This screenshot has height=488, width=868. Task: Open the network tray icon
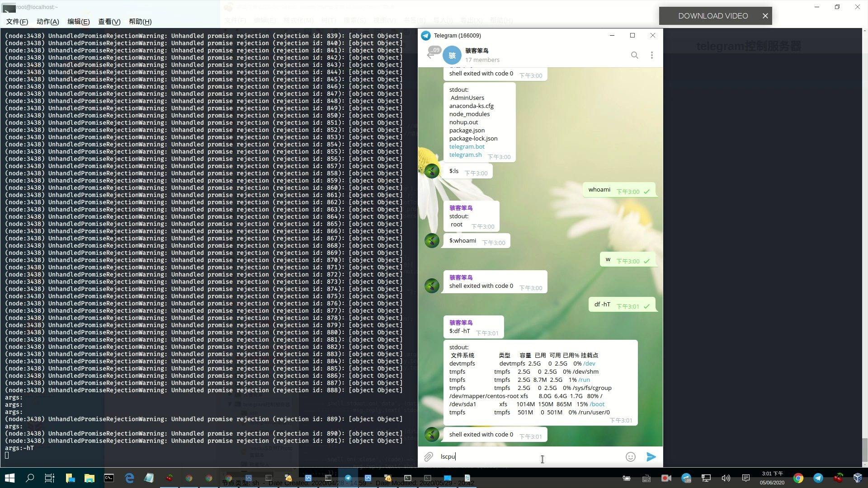tap(706, 478)
